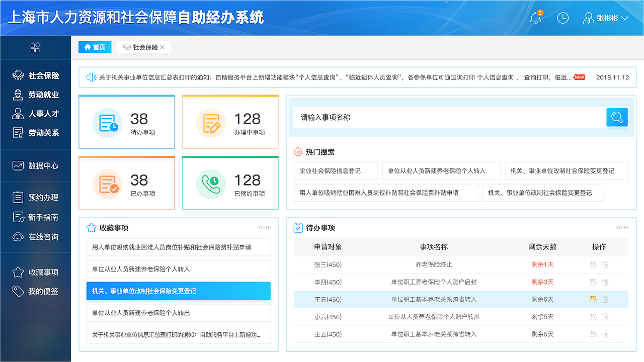This screenshot has height=362, width=644.
Task: Click the 请输入事项名称 search field
Action: point(448,117)
